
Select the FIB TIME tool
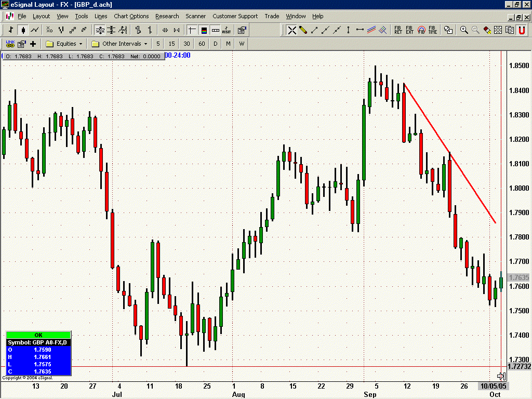pos(433,30)
